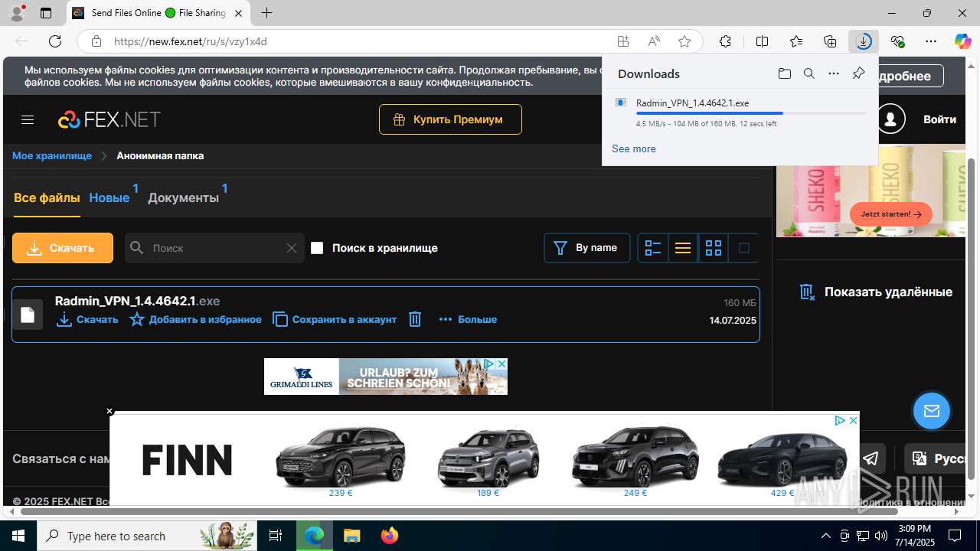
Task: Click the trash icon on Radmin_VPN file row
Action: (415, 319)
